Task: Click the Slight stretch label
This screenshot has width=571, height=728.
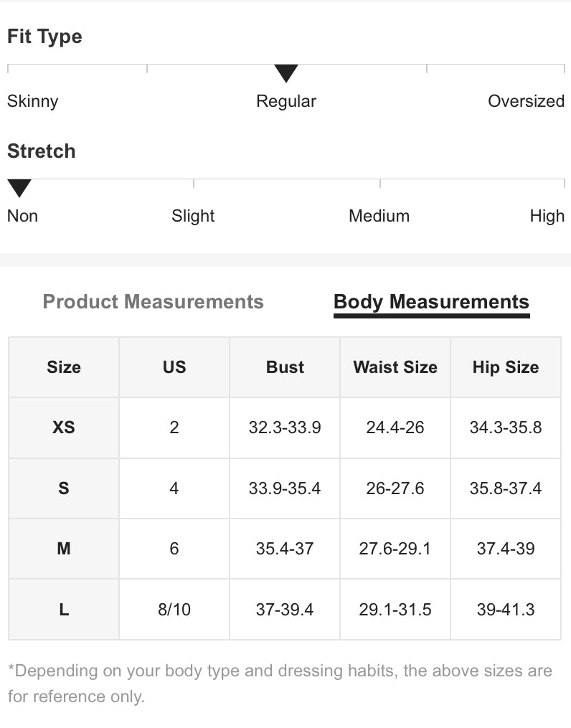Action: point(193,216)
